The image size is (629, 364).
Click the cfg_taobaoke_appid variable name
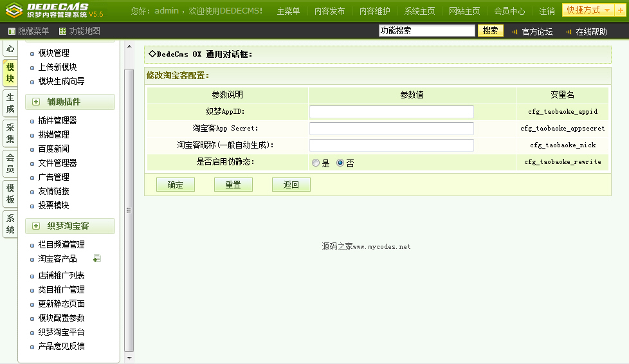[562, 111]
